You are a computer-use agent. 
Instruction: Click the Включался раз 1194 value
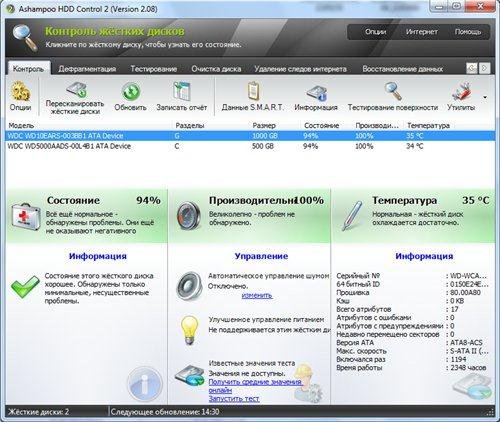pyautogui.click(x=458, y=360)
